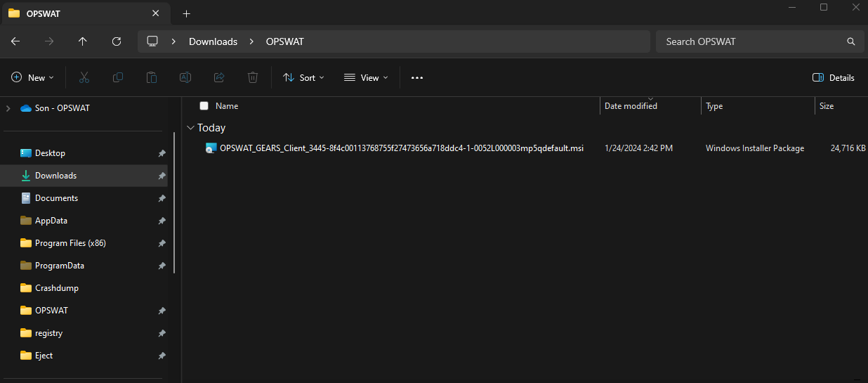Click the pin icon beside registry

(x=162, y=333)
